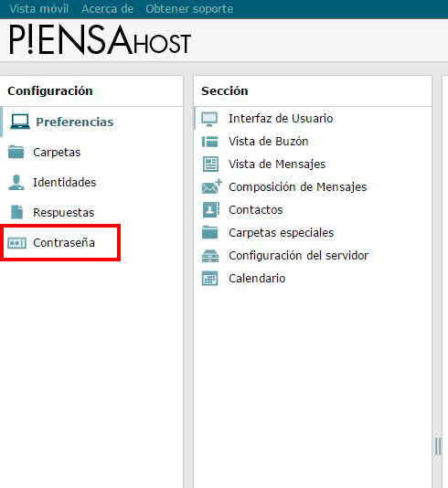This screenshot has height=488, width=448.
Task: Click the Contraseña password icon
Action: coord(16,243)
